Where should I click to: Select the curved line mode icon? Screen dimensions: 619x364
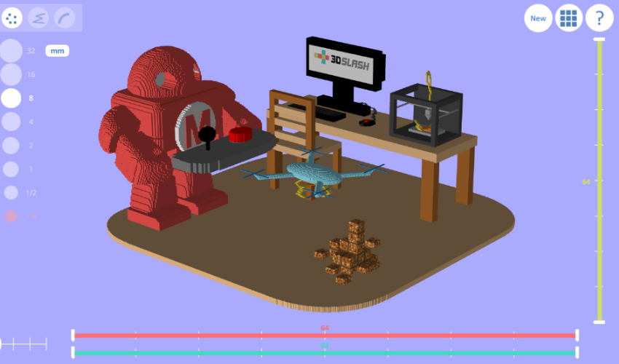coord(65,18)
